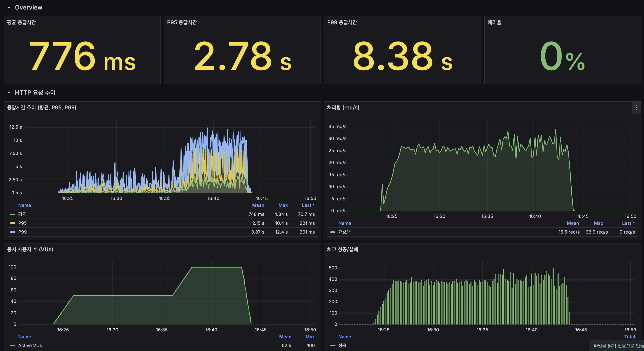Sort the 처리량 legend by Max
The height and width of the screenshot is (351, 644).
tap(598, 223)
